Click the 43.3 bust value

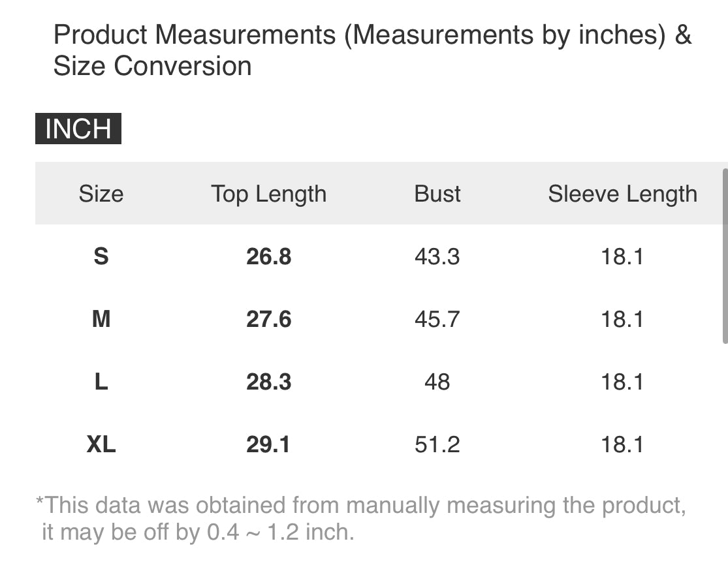click(x=437, y=256)
